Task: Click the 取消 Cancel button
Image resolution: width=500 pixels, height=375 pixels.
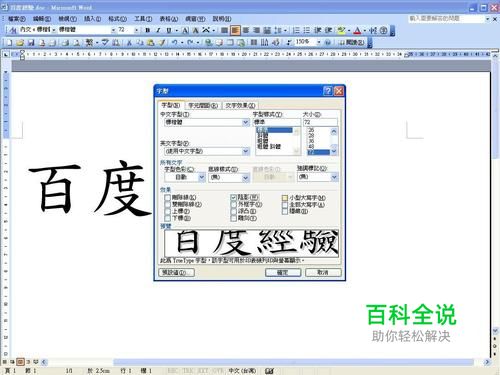Action: [x=323, y=272]
